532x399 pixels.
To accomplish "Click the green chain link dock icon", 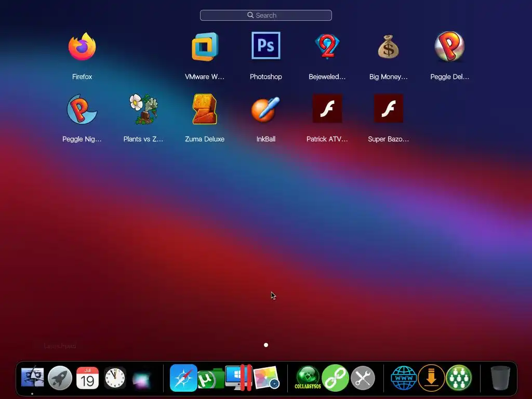I will [335, 378].
